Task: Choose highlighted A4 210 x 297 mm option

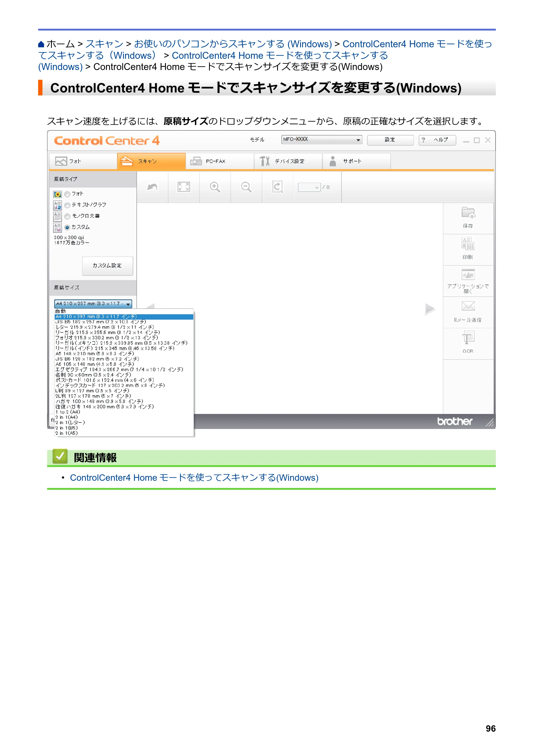Action: point(124,316)
